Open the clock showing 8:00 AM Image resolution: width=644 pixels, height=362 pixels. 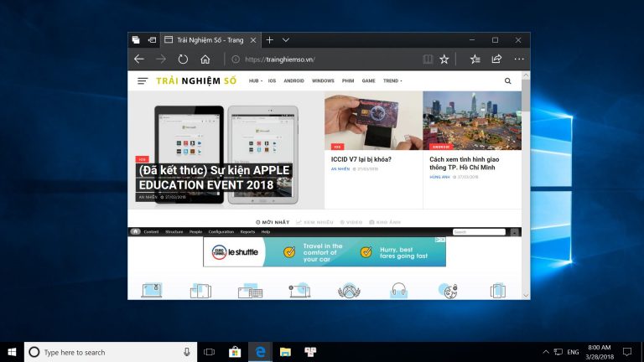point(600,352)
